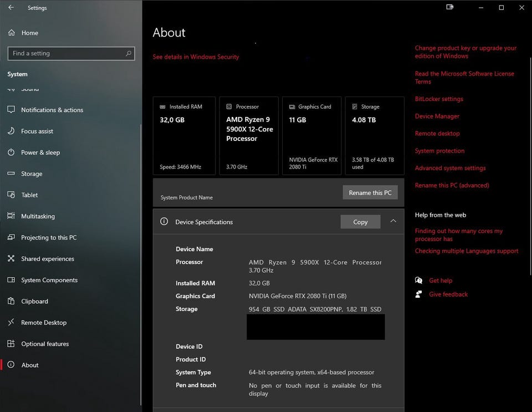Click the Power & sleep icon
532x412 pixels.
click(x=11, y=152)
